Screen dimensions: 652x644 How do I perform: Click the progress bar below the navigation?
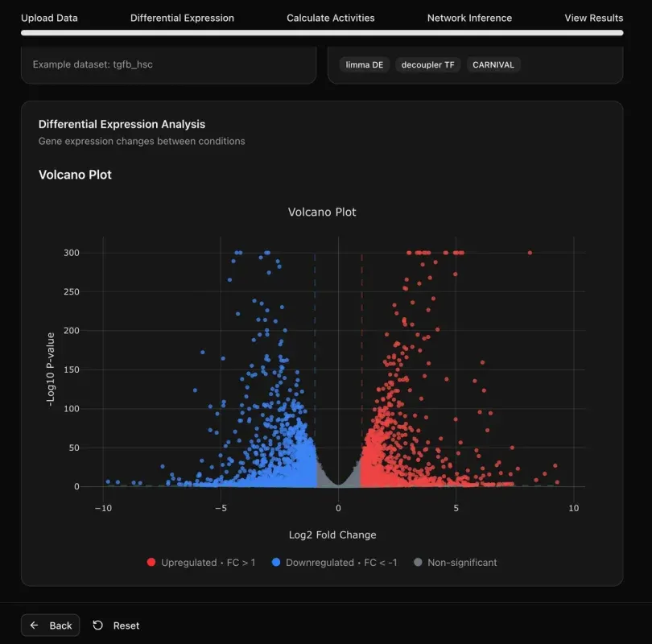[320, 33]
